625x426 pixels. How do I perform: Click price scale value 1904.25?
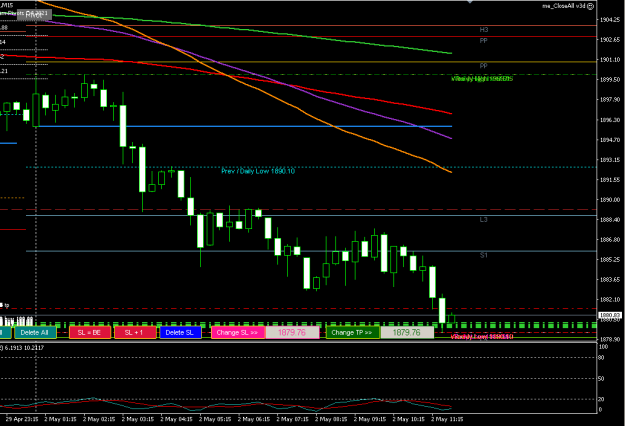[610, 20]
